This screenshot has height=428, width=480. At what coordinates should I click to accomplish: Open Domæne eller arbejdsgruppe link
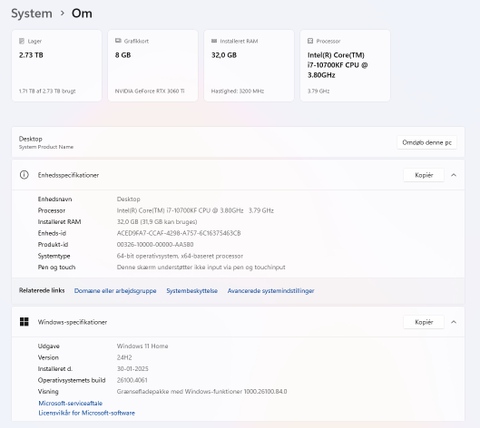pos(115,291)
